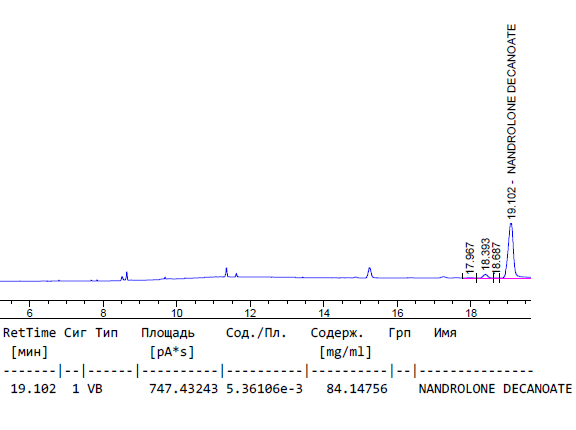Select the retention time cell 19.102
The height and width of the screenshot is (430, 576).
[33, 389]
